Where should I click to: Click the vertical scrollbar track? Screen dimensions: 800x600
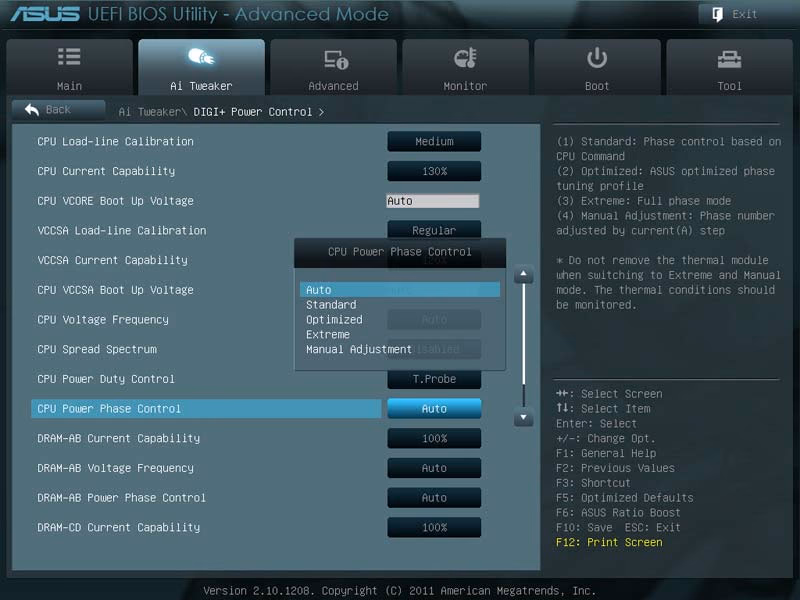[523, 345]
